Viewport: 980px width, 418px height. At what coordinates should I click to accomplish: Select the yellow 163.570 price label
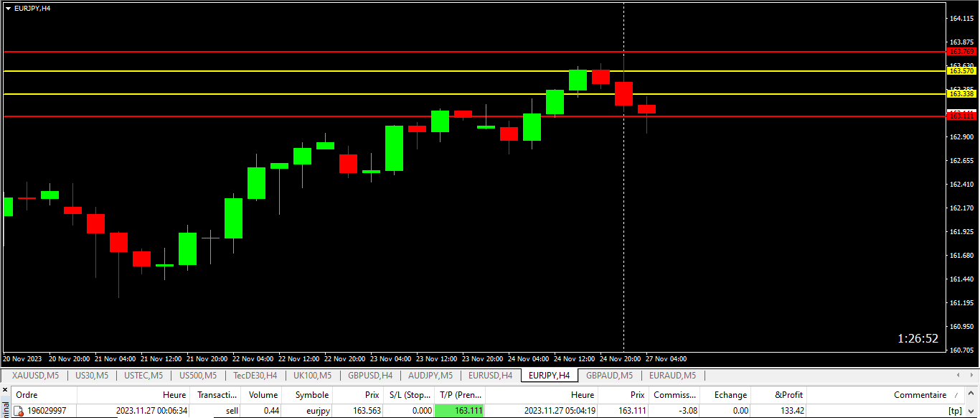click(x=961, y=71)
